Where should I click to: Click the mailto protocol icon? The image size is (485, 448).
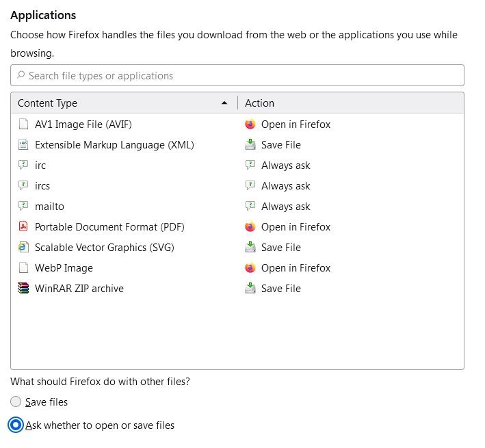click(23, 207)
